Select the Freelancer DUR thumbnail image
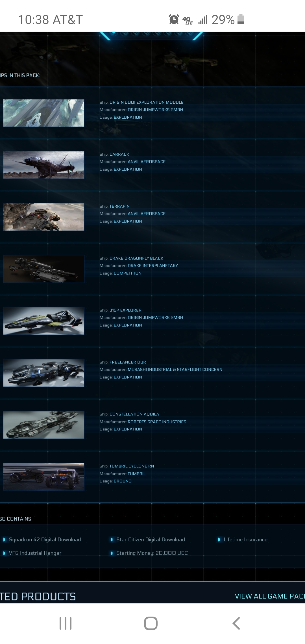This screenshot has width=305, height=644. (43, 373)
